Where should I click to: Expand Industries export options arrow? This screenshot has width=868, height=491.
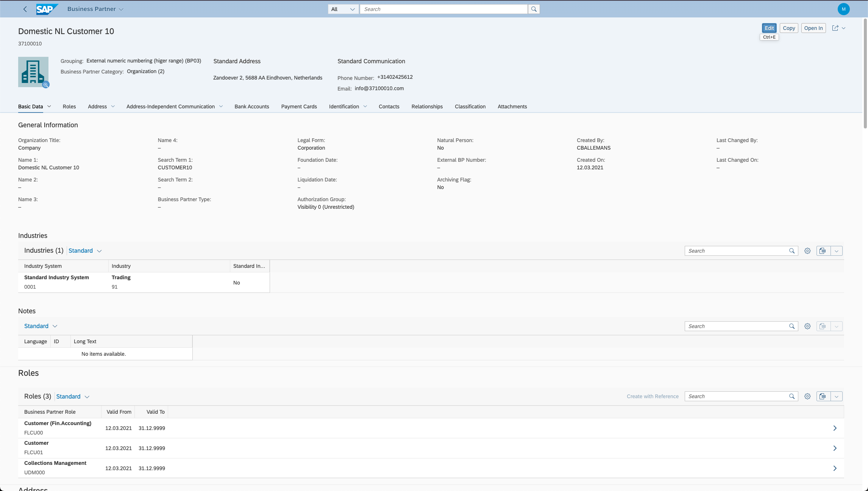click(x=837, y=251)
